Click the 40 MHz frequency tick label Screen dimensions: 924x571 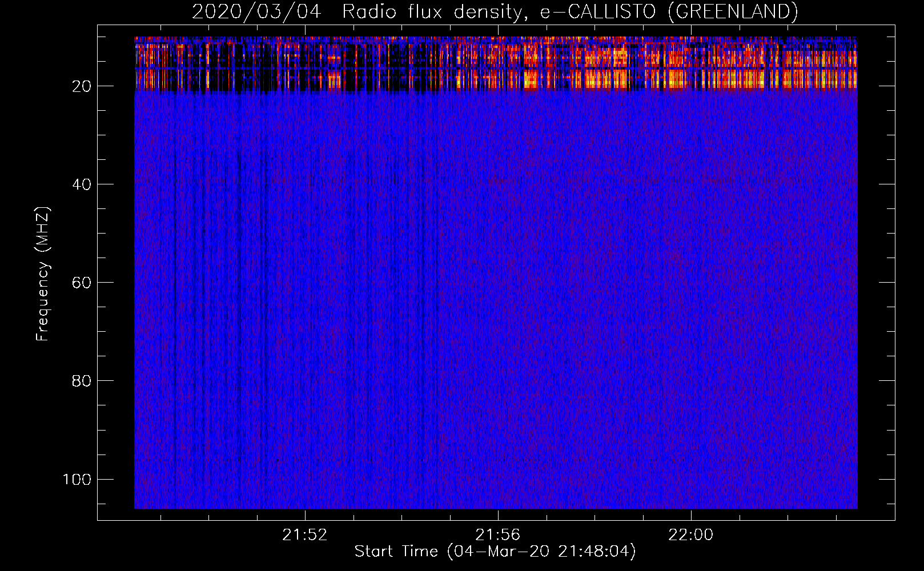tap(81, 184)
